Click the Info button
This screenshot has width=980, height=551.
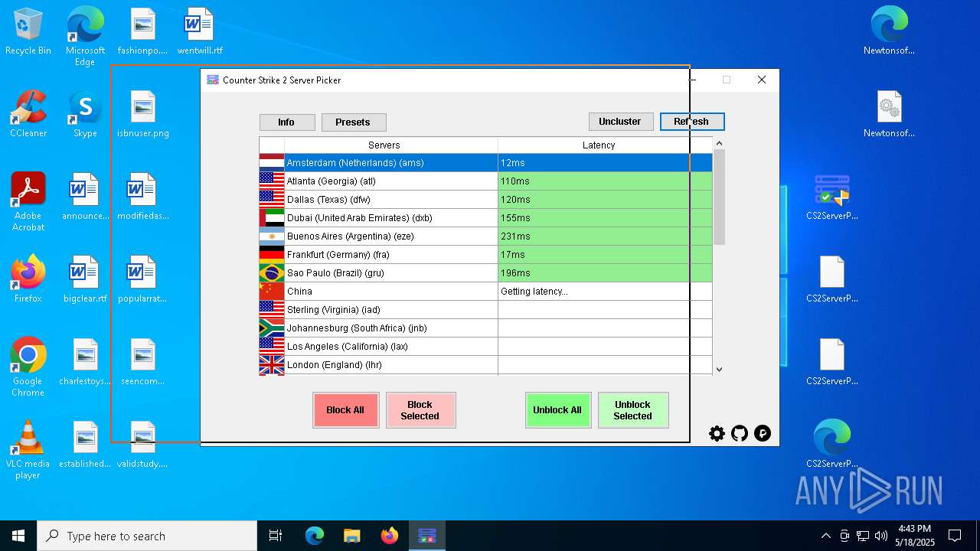[286, 122]
